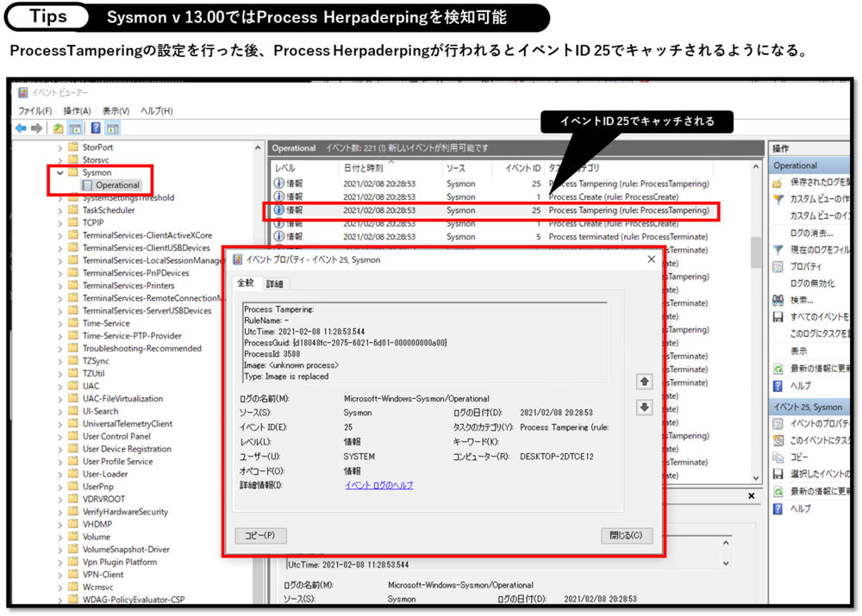The image size is (862, 616).
Task: Switch to the 詳細 tab in event properties
Action: pyautogui.click(x=274, y=283)
